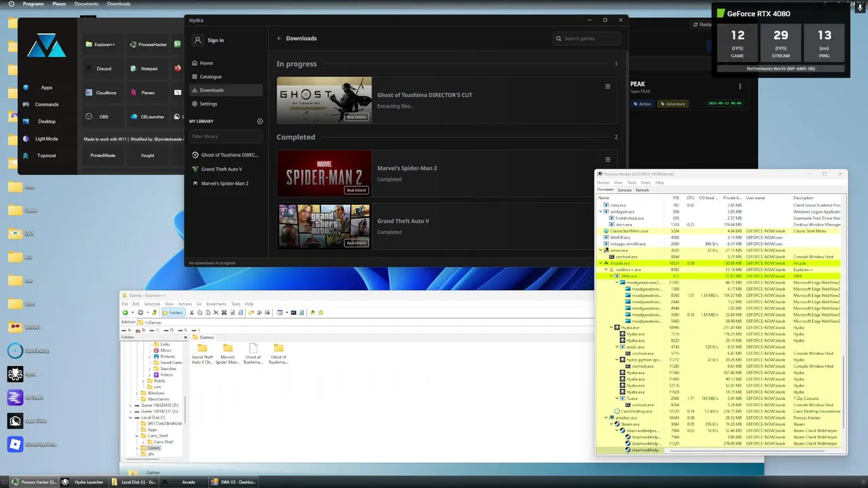Toggle LightMode in Arcade sidebar
Viewport: 868px width, 488px height.
point(46,138)
